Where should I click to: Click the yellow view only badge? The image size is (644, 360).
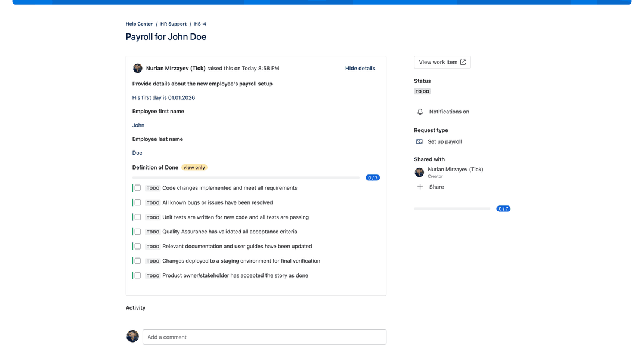194,167
